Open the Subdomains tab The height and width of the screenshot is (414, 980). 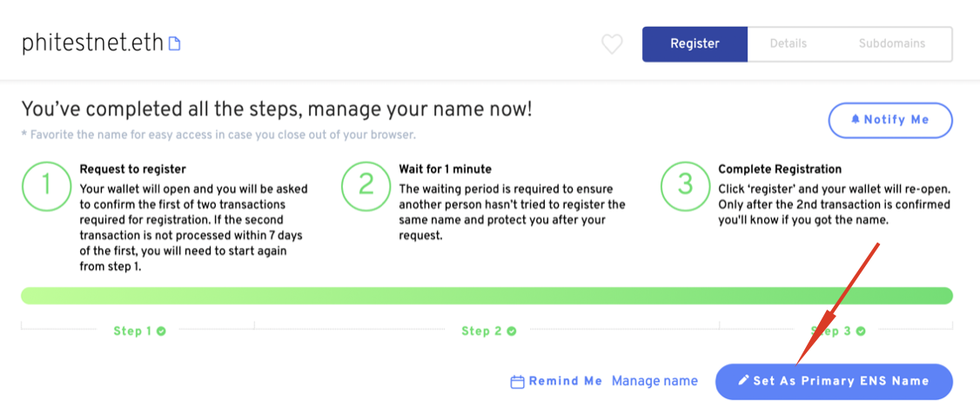point(892,43)
